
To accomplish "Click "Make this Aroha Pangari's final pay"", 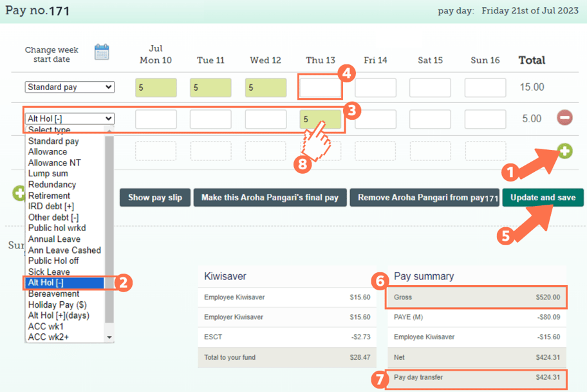I will 270,197.
